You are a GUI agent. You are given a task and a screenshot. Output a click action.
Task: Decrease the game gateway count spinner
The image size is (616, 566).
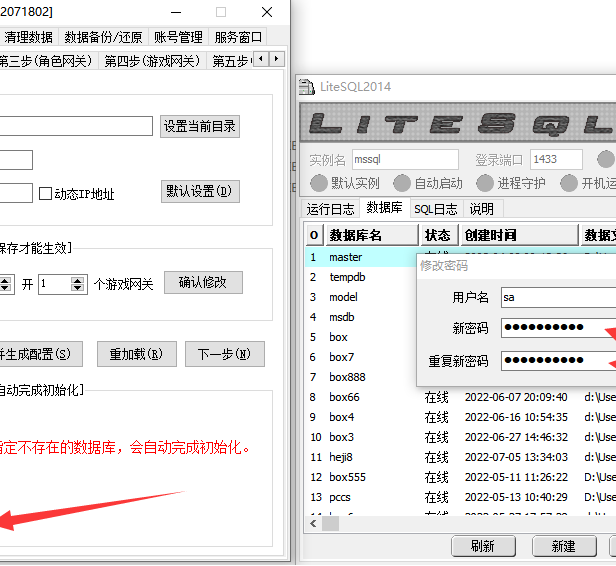[78, 289]
